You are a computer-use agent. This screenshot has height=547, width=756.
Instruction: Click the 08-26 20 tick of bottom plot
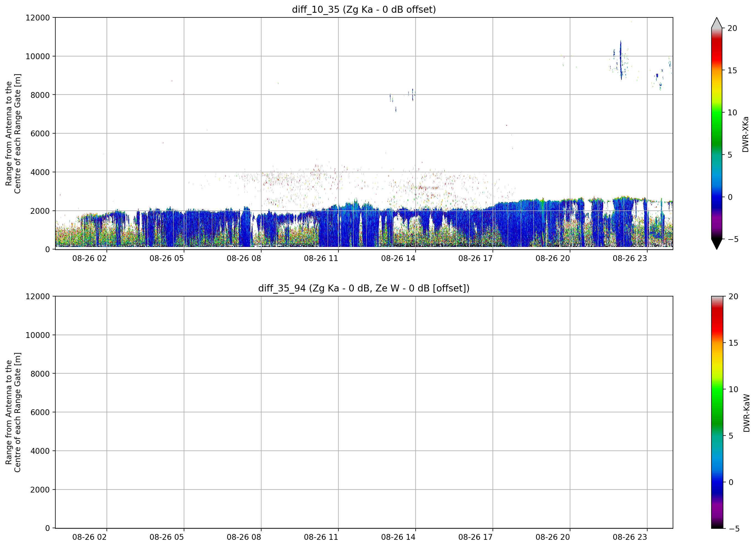point(553,537)
